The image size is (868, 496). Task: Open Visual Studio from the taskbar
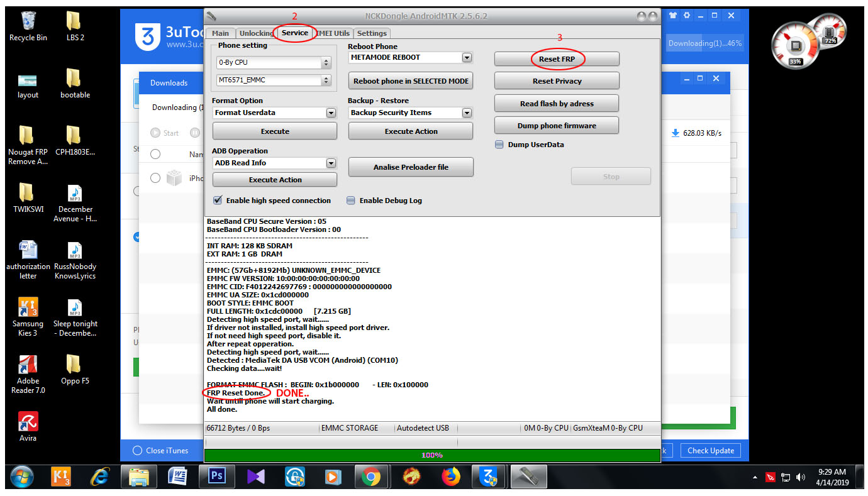[256, 478]
